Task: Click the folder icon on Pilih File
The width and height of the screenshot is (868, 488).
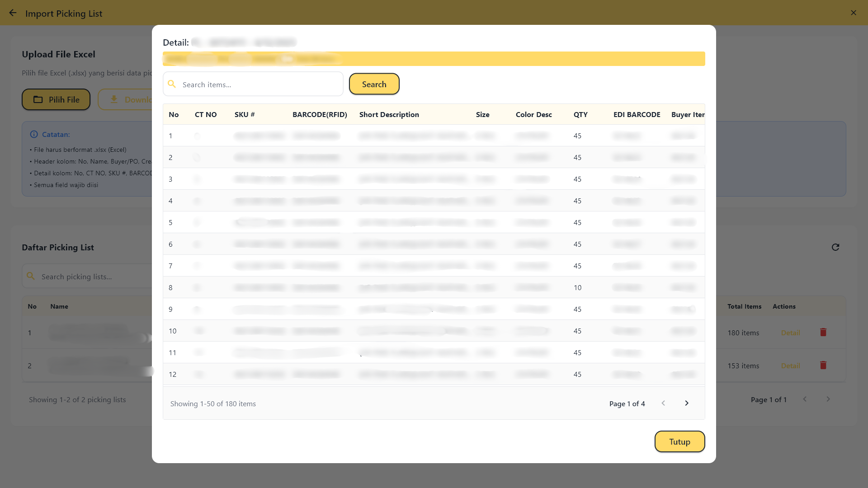Action: coord(38,99)
